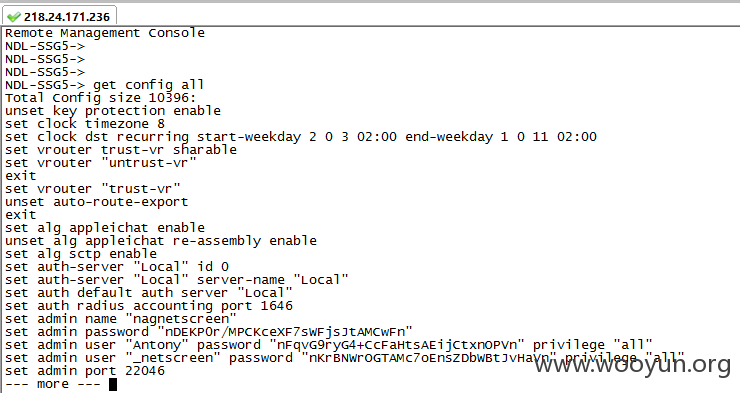
Task: Click the 'unset key protection enable' line
Action: click(113, 111)
